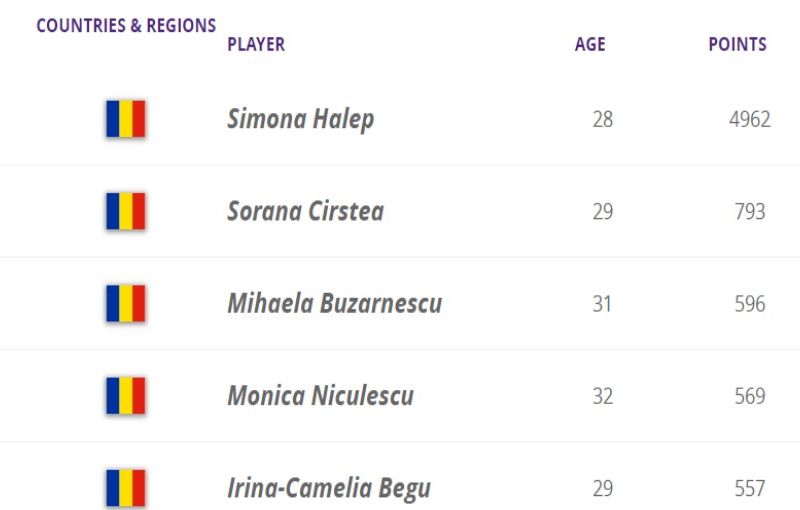
Task: Click the Romanian flag beside Simona Halep
Action: pos(126,119)
